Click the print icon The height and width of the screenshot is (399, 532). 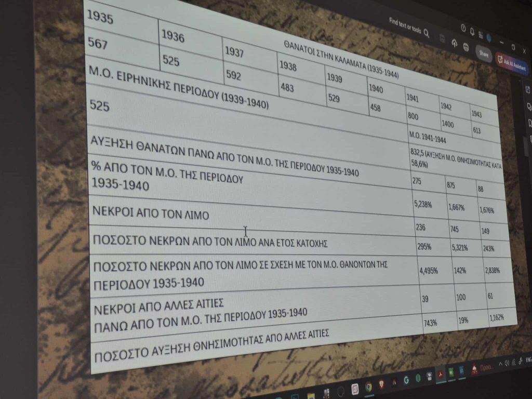coord(465,47)
